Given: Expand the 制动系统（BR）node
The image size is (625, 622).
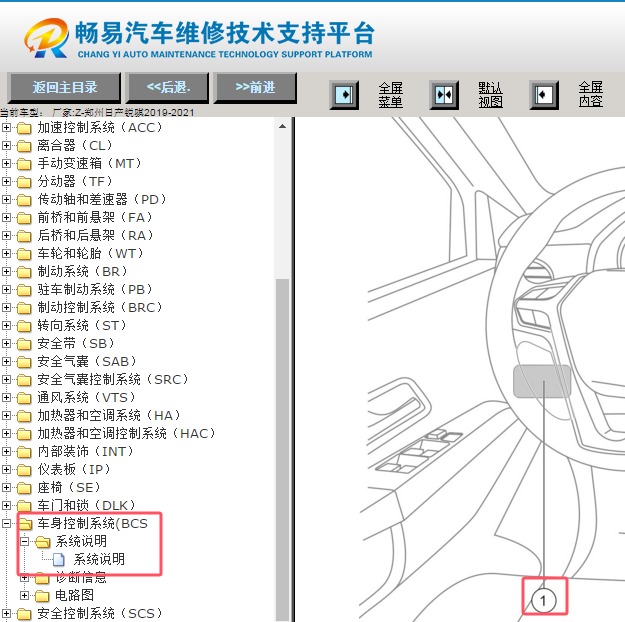Looking at the screenshot, I should pyautogui.click(x=6, y=272).
